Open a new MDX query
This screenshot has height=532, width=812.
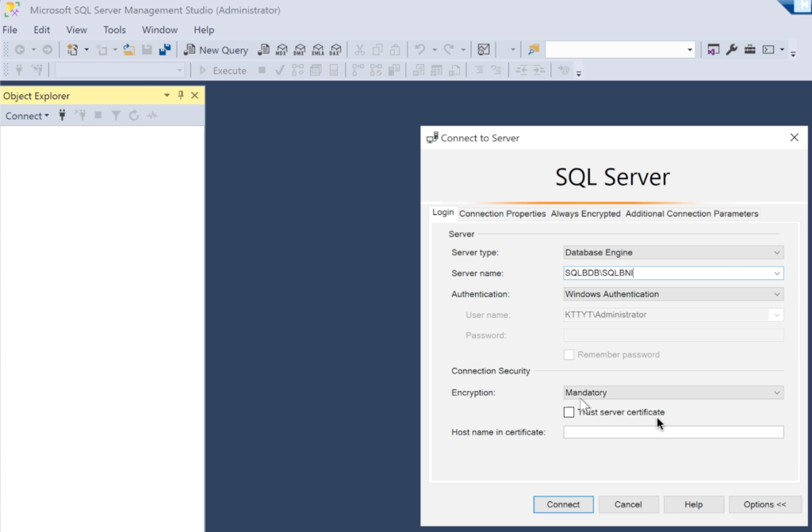point(282,50)
